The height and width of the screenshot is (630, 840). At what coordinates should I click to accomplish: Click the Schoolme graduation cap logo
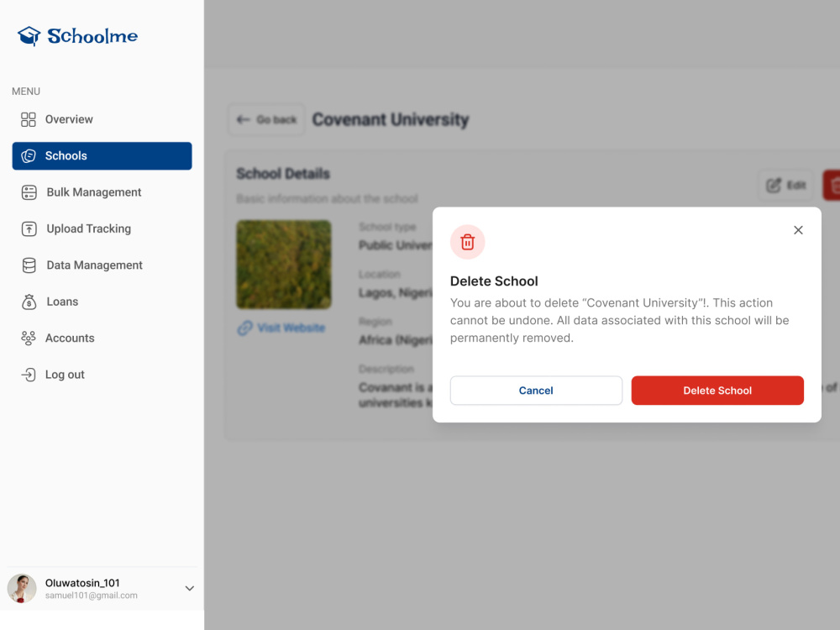point(29,36)
